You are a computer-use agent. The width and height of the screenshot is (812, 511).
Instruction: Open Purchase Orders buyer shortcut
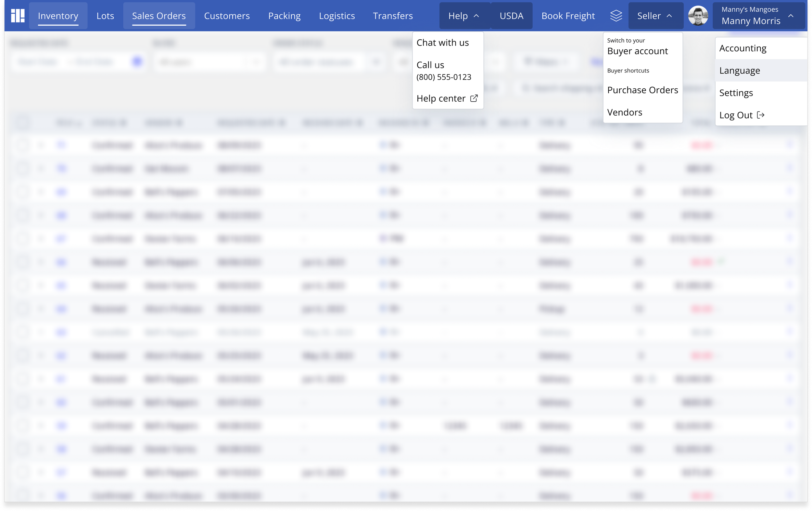(642, 90)
